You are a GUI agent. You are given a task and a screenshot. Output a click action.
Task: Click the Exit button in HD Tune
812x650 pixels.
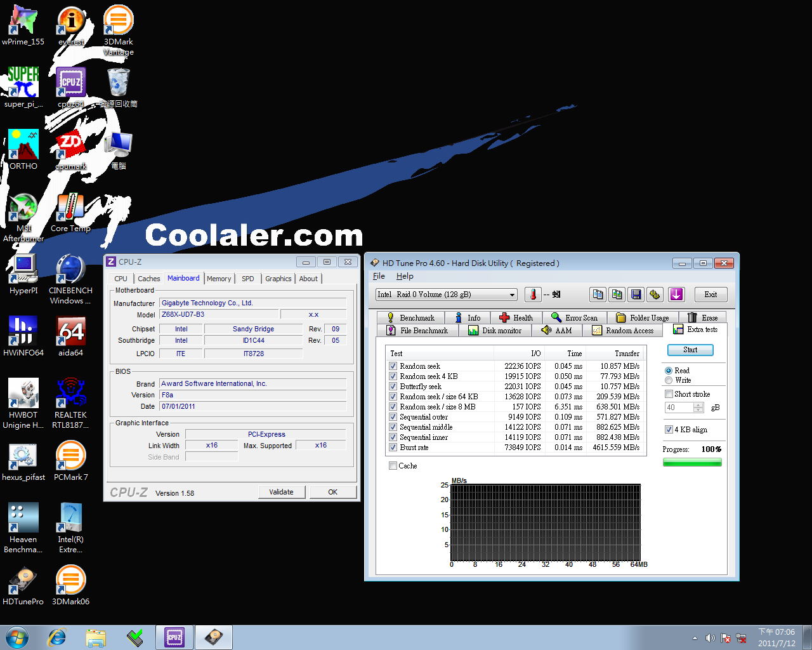tap(710, 295)
